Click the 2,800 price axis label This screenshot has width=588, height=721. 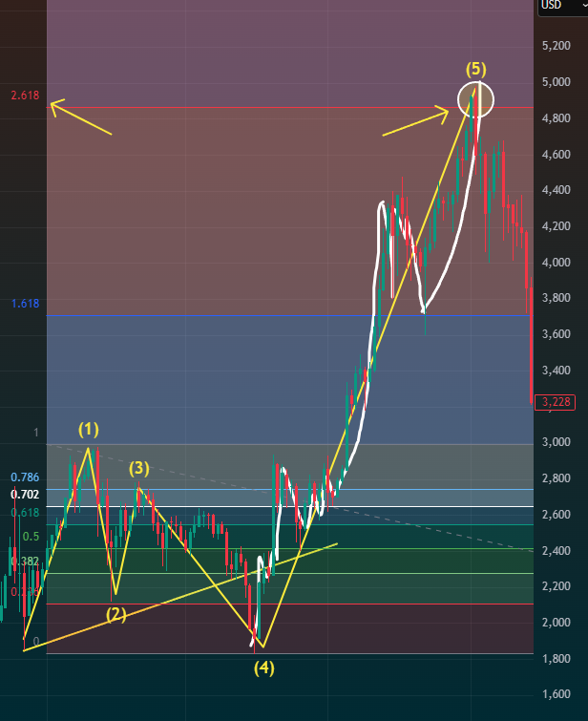pyautogui.click(x=556, y=478)
